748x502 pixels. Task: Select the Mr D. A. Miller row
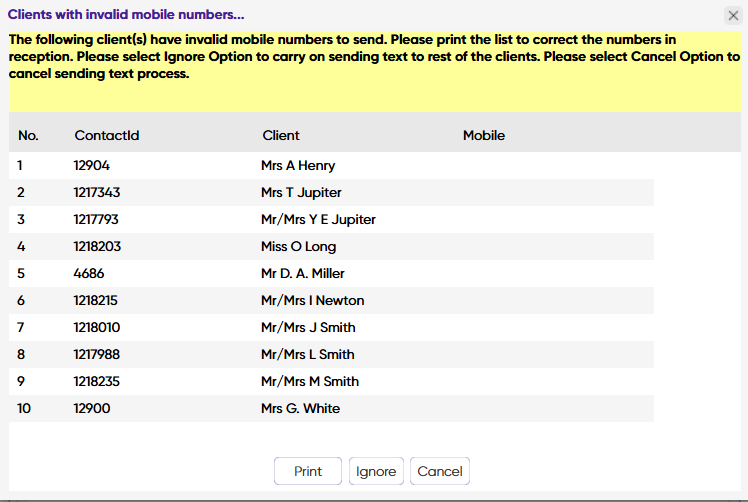[x=331, y=273]
